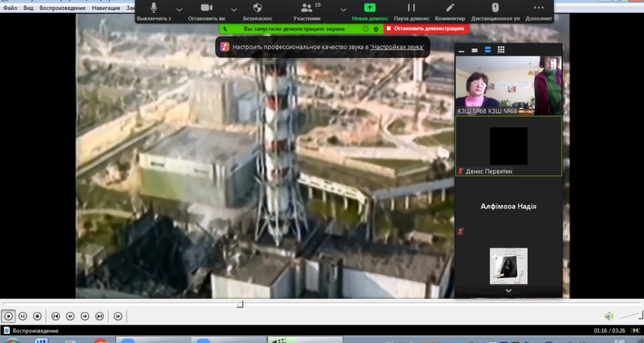Click second Zoom taskbar window button
644x343 pixels.
229,340
